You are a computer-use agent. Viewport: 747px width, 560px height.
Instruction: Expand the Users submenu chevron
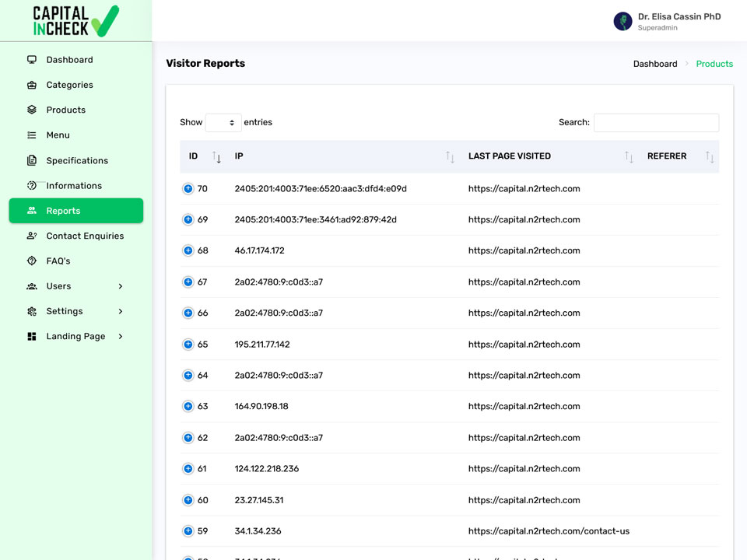pyautogui.click(x=121, y=286)
